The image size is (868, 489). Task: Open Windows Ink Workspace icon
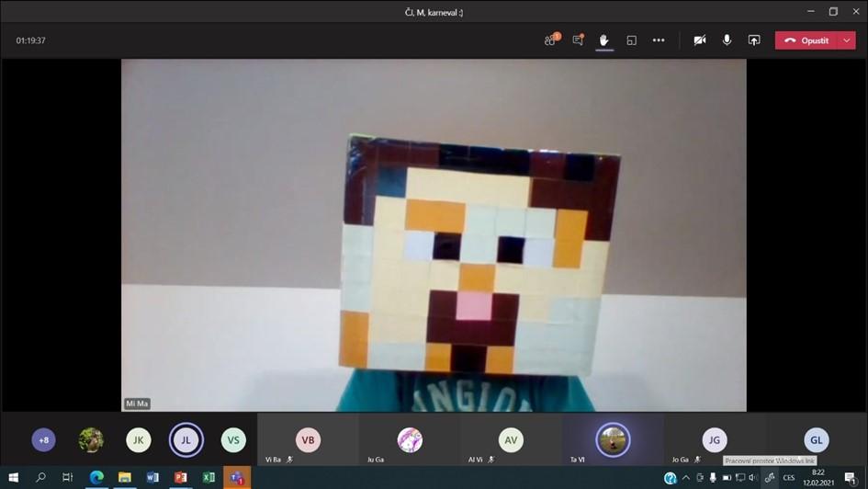(770, 477)
